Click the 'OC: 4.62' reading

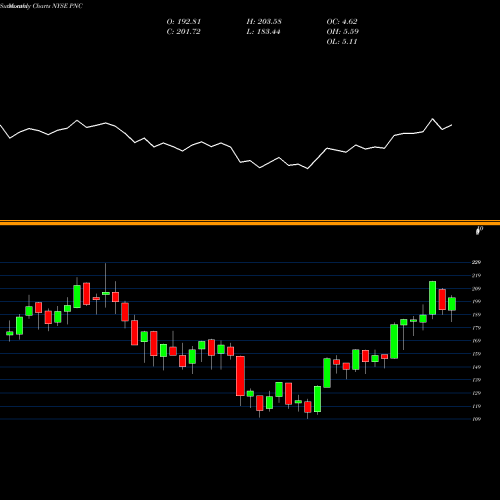342,22
